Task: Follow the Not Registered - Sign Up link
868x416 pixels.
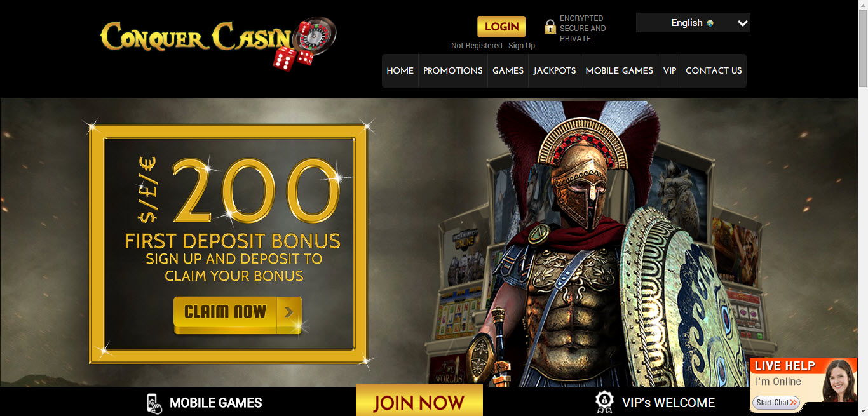Action: tap(493, 46)
